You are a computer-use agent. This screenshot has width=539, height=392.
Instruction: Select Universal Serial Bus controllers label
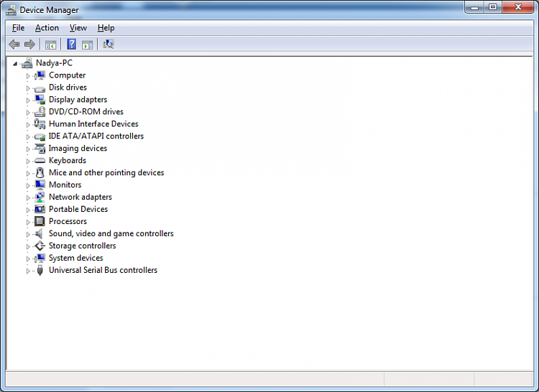pos(103,270)
